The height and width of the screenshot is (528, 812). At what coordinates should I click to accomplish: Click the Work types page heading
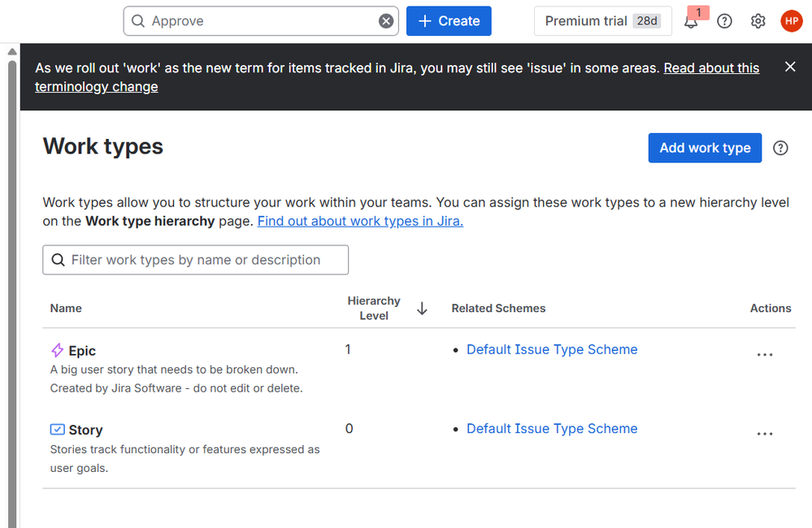[103, 146]
